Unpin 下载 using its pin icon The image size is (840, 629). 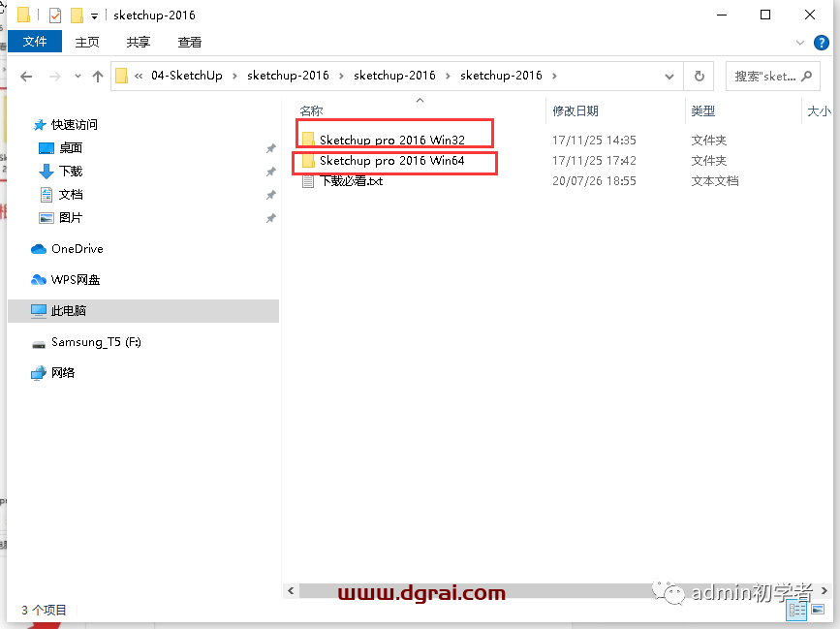pyautogui.click(x=271, y=172)
